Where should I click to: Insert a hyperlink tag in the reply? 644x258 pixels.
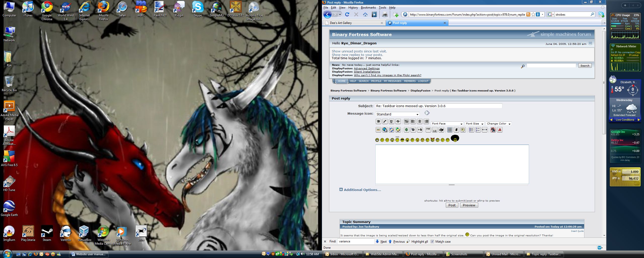pyautogui.click(x=385, y=130)
